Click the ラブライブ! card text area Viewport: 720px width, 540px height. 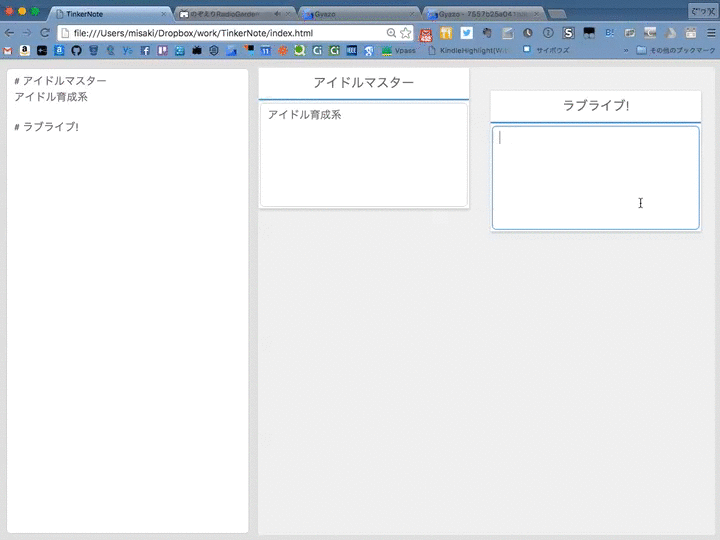point(596,178)
